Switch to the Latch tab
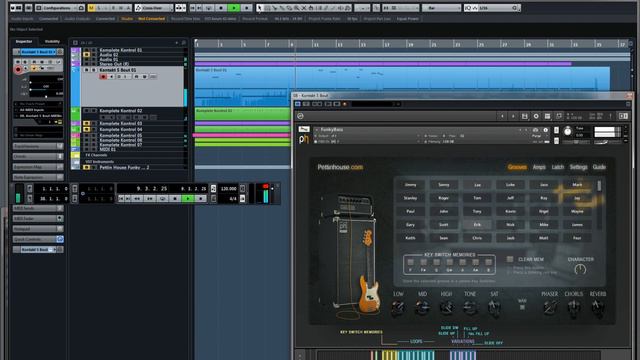 tap(558, 167)
